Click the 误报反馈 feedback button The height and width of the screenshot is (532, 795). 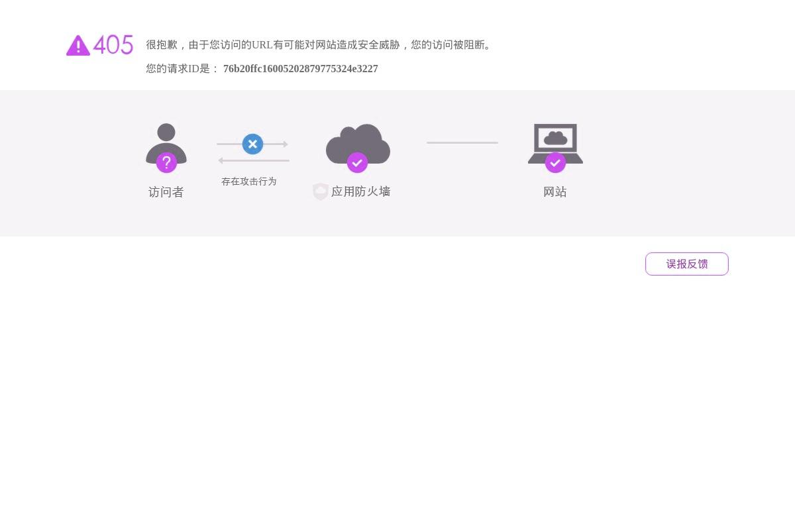tap(687, 264)
